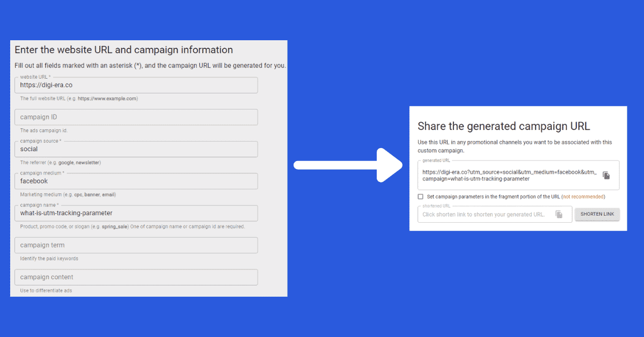This screenshot has height=337, width=644.
Task: Edit the campaign medium field with facebook
Action: (x=136, y=181)
